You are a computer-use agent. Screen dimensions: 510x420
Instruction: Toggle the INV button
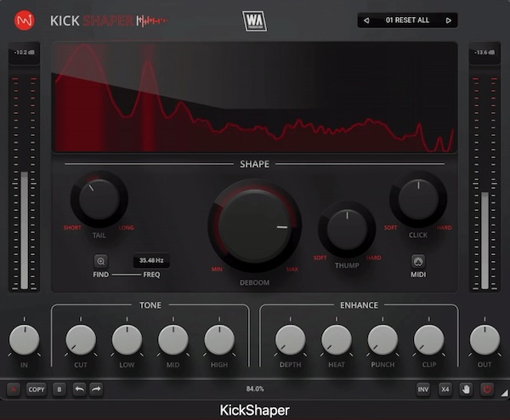pos(423,389)
